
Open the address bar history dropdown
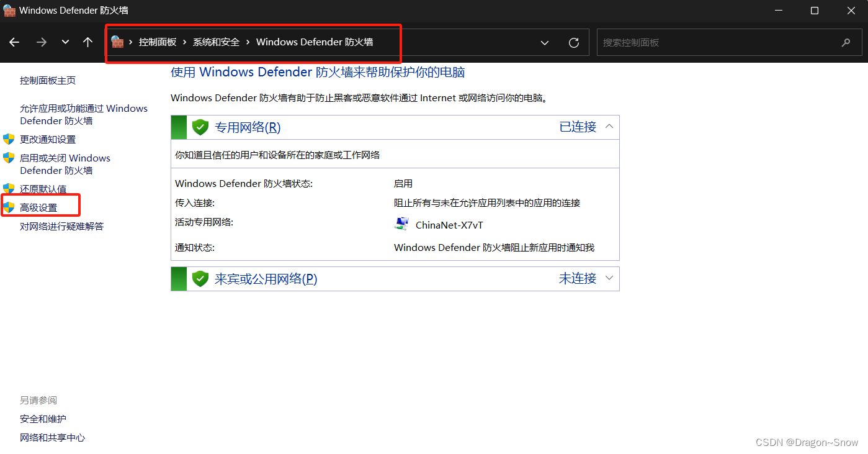click(545, 43)
